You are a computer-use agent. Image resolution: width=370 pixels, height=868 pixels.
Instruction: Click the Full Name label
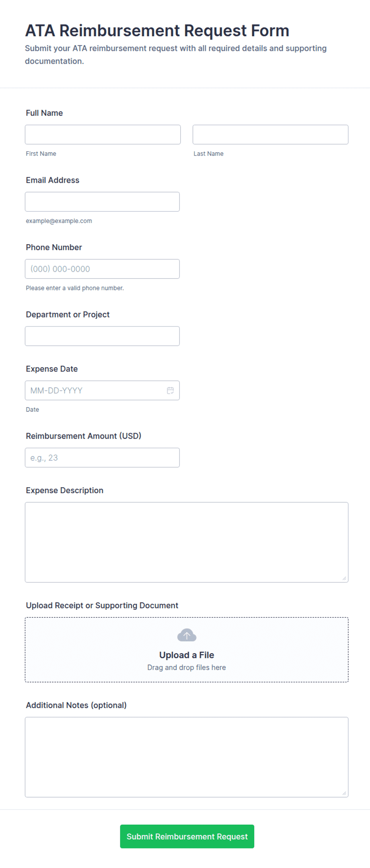pos(44,113)
